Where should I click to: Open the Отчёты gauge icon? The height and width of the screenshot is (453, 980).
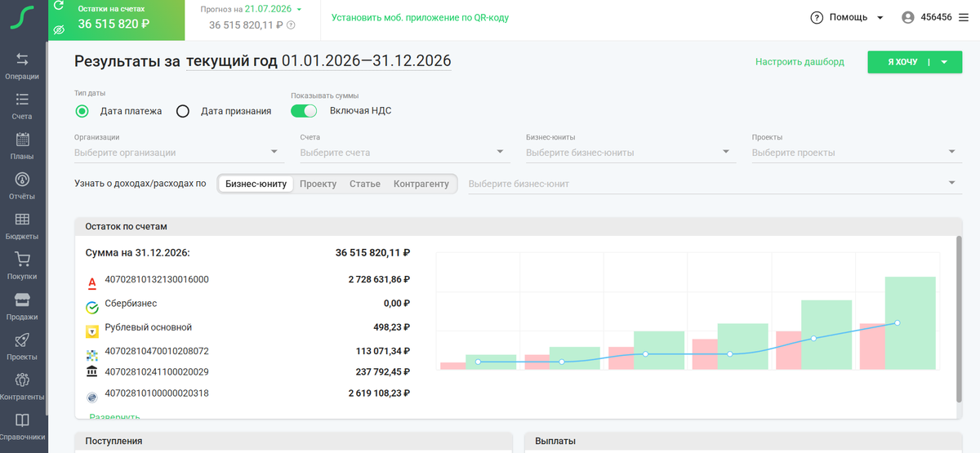(22, 180)
